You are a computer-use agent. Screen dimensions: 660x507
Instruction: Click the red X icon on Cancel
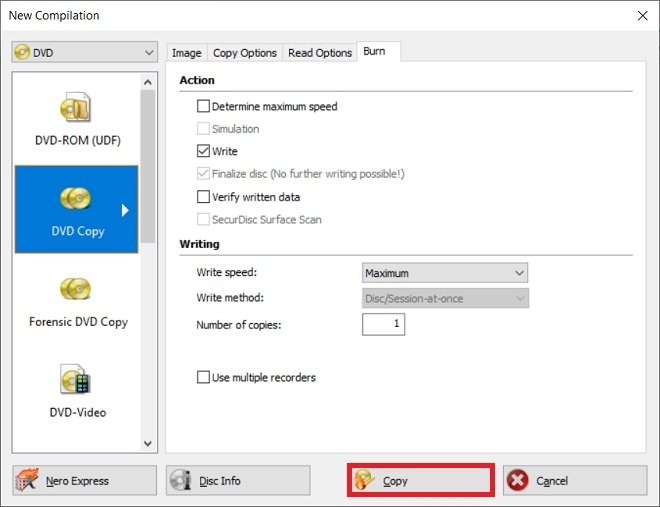click(517, 480)
